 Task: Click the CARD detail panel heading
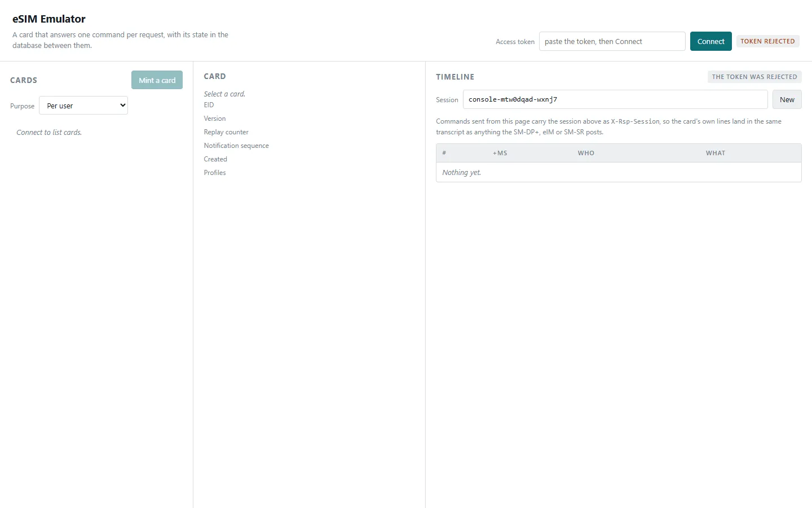(x=215, y=76)
